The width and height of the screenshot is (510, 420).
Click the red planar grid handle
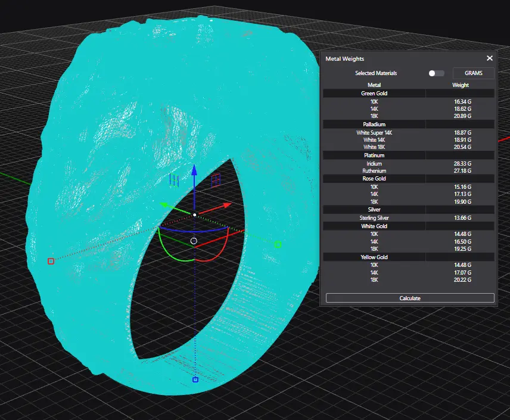tap(216, 179)
